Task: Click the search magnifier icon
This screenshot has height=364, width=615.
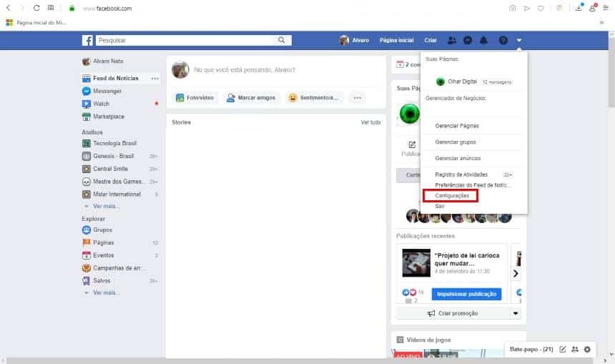Action: pos(281,40)
